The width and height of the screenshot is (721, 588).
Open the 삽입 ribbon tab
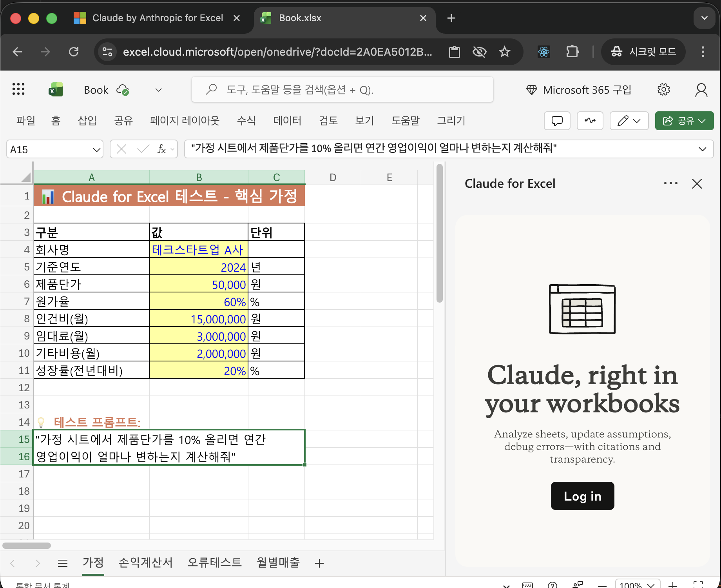tap(87, 120)
